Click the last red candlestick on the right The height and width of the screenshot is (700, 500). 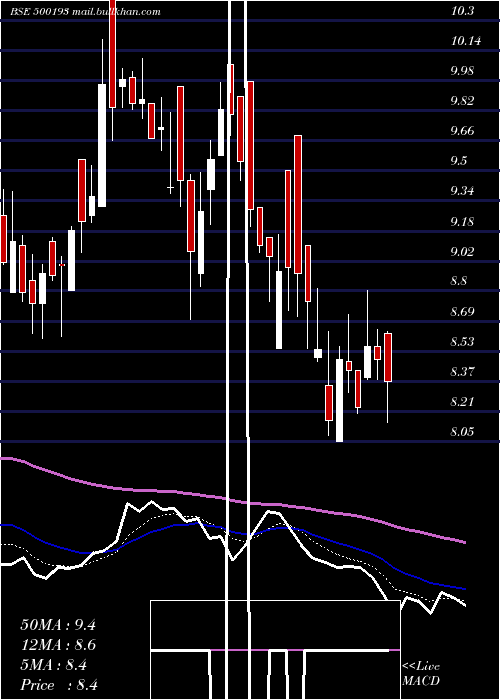[x=388, y=357]
